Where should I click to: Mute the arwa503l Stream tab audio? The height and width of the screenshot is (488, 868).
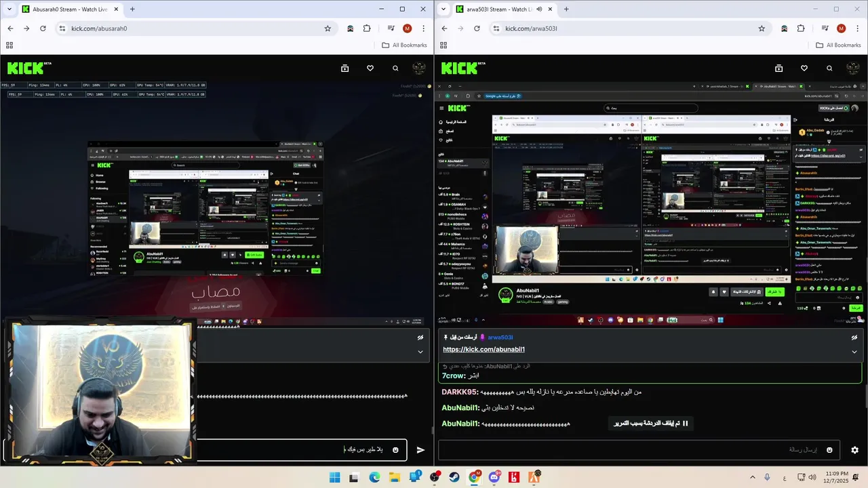pos(539,9)
